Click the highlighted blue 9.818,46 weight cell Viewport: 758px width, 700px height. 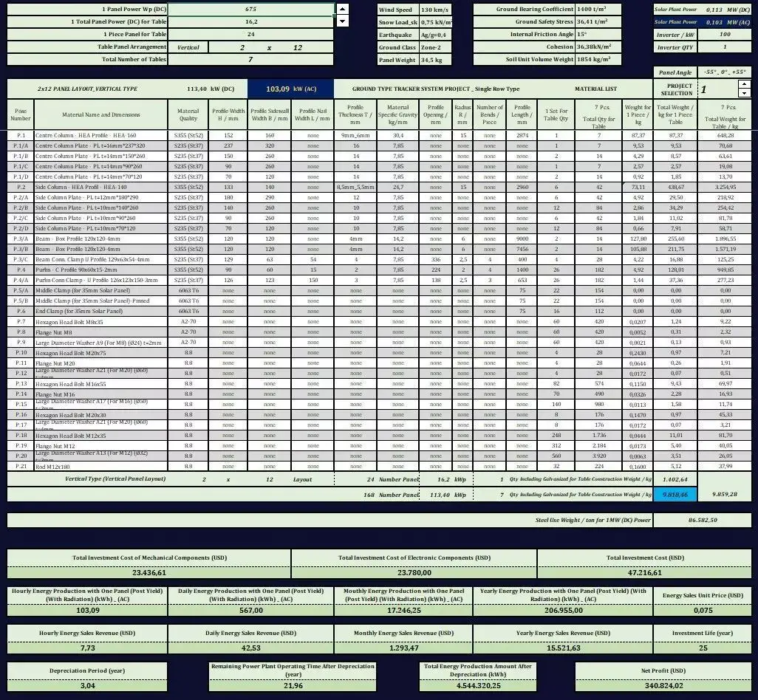pos(675,494)
